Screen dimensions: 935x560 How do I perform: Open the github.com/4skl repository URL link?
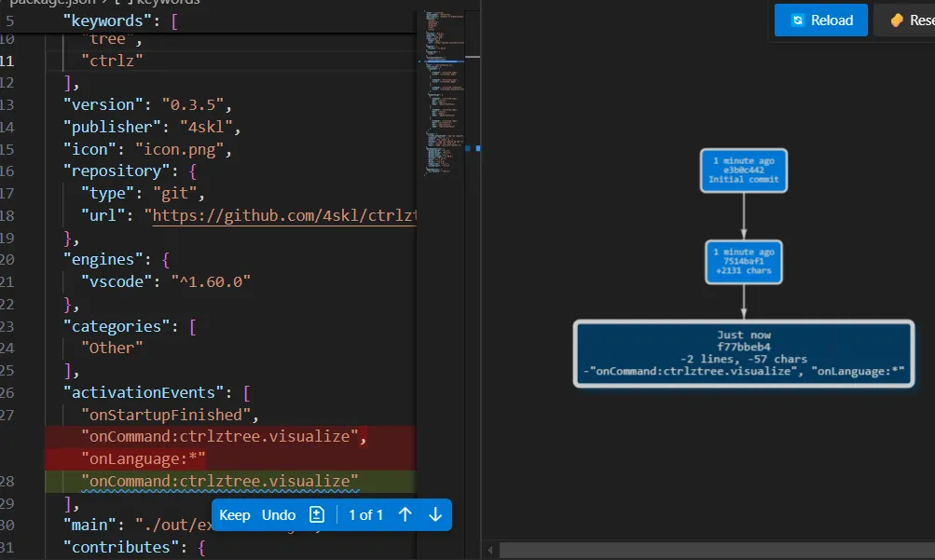(284, 215)
